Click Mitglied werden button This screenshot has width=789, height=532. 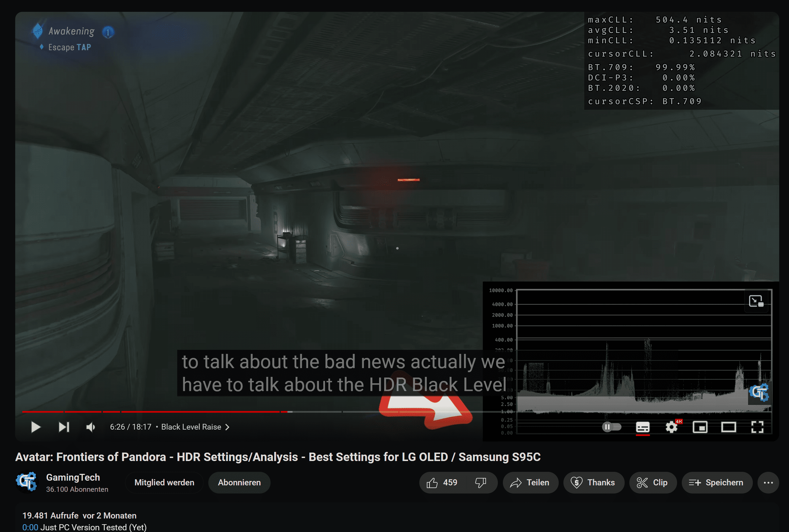coord(164,482)
